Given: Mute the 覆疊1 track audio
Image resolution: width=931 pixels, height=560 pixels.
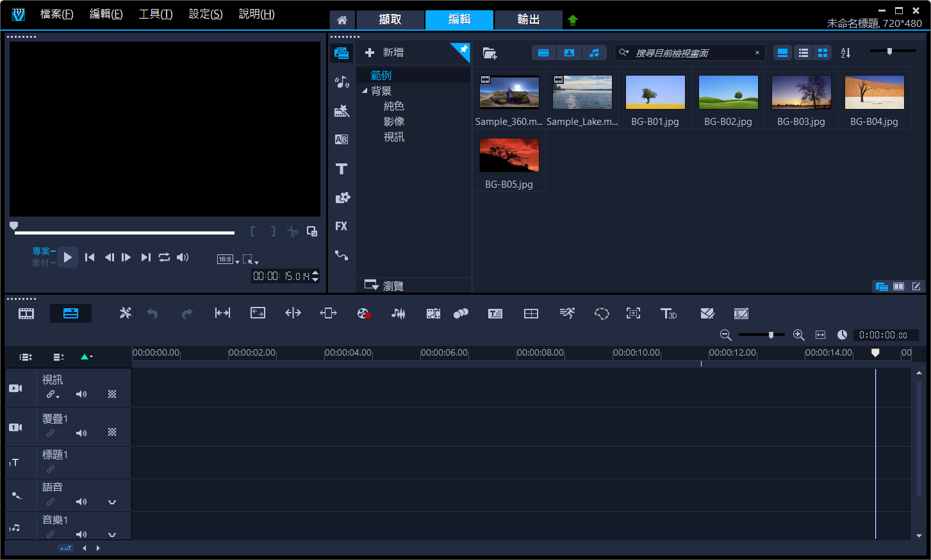Looking at the screenshot, I should (x=81, y=433).
